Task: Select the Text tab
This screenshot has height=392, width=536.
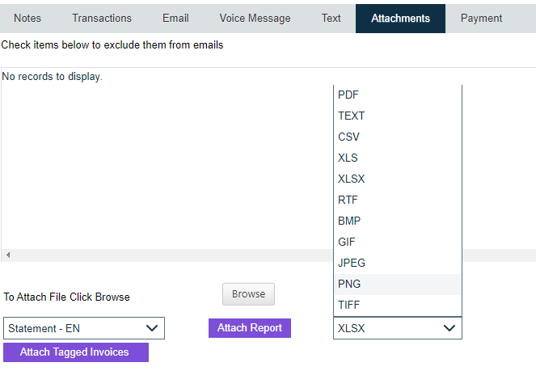Action: point(331,19)
